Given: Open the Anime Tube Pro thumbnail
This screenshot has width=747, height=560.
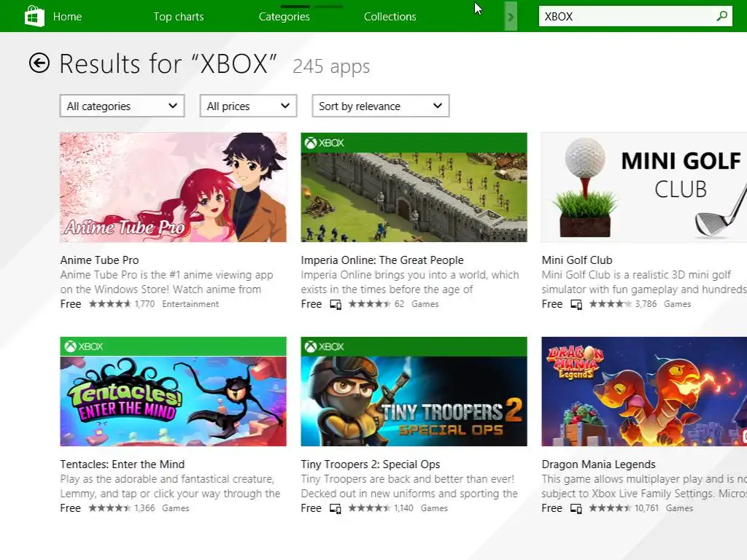Looking at the screenshot, I should [x=174, y=187].
